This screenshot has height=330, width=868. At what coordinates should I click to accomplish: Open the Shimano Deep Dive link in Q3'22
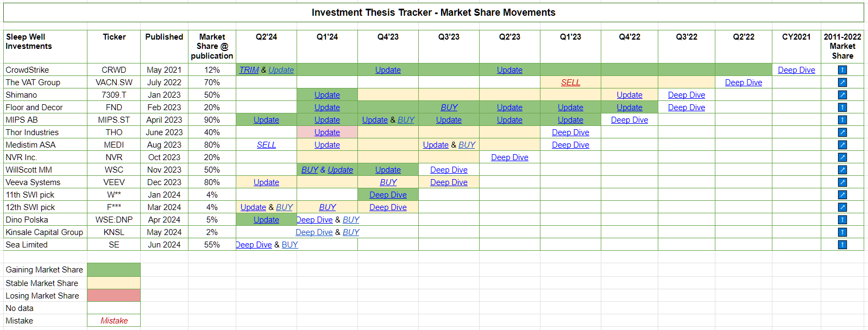687,95
